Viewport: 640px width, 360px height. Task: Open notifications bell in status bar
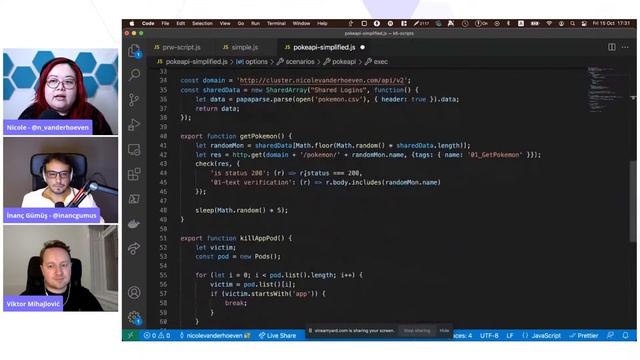point(625,336)
